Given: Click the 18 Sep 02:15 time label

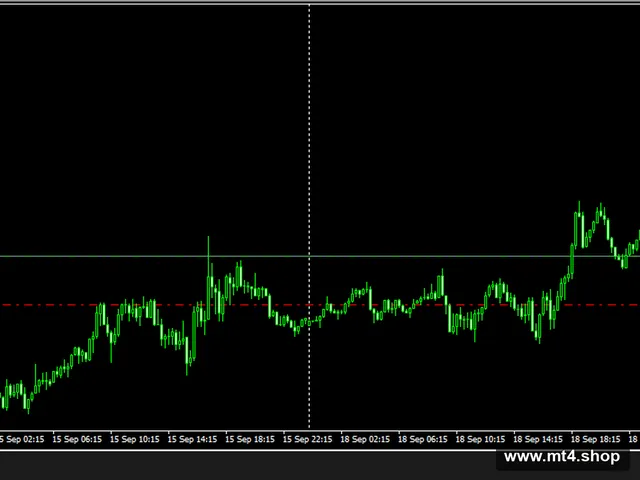Looking at the screenshot, I should pyautogui.click(x=365, y=439).
